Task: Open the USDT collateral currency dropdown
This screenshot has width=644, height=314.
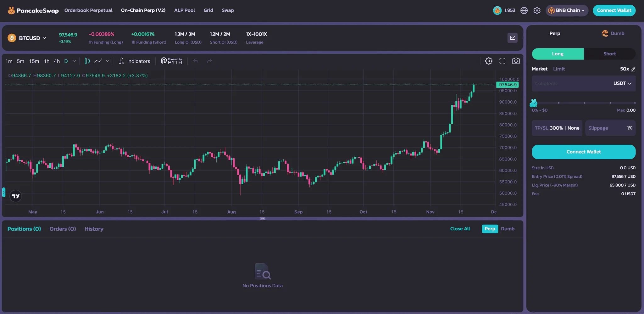Action: 622,83
